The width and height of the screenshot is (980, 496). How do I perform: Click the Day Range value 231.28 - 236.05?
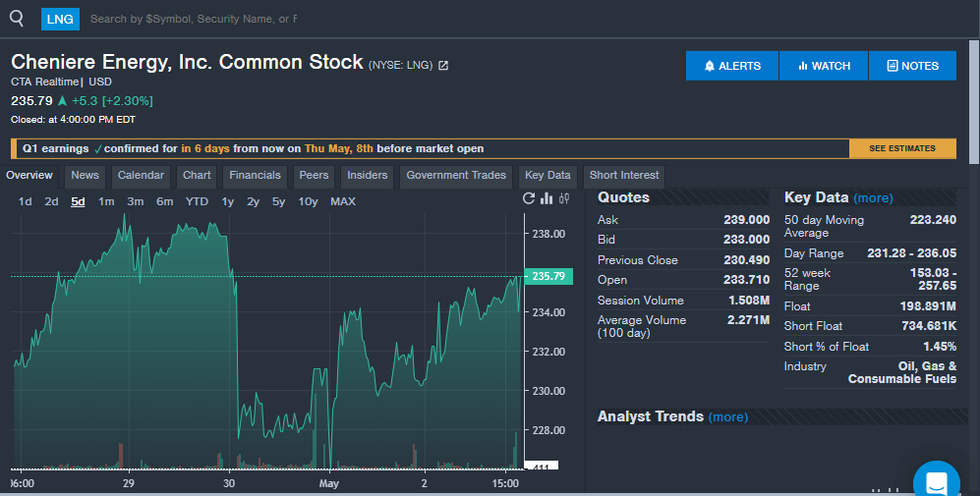pyautogui.click(x=912, y=253)
